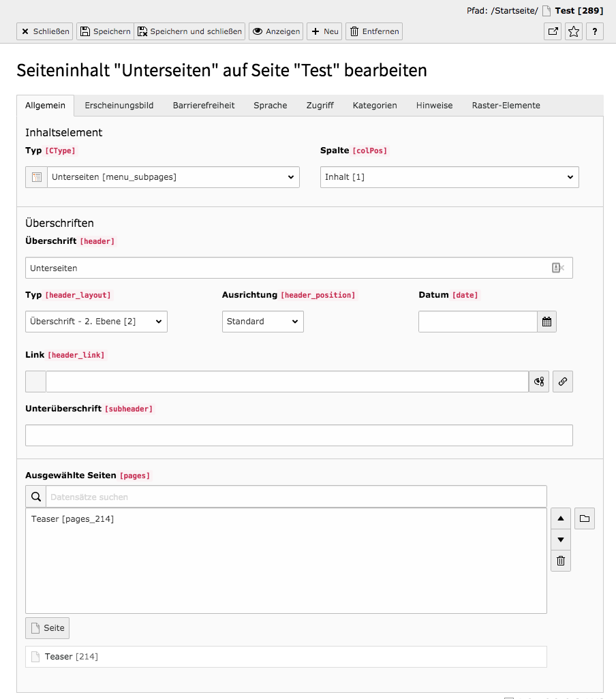Open link browser chain icon

(x=563, y=382)
